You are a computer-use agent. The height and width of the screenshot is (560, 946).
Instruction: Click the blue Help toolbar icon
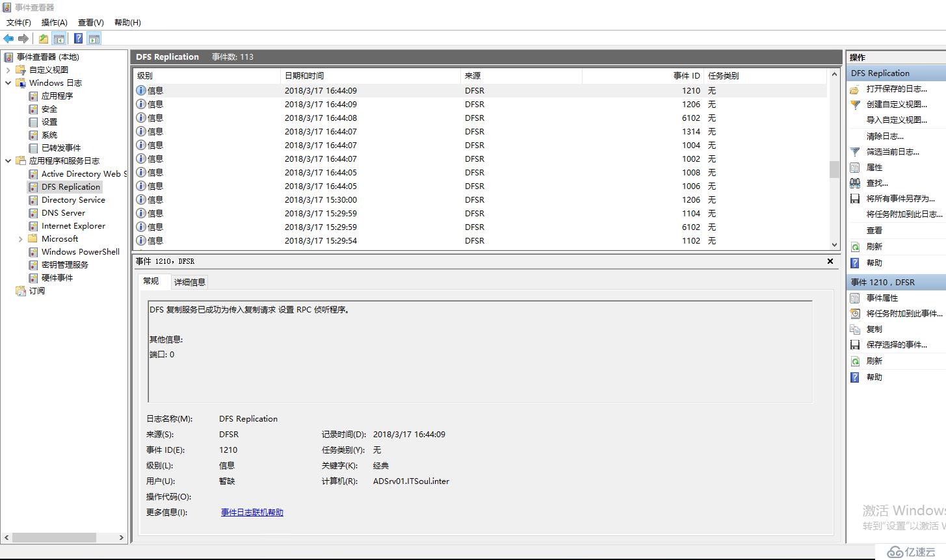coord(79,39)
